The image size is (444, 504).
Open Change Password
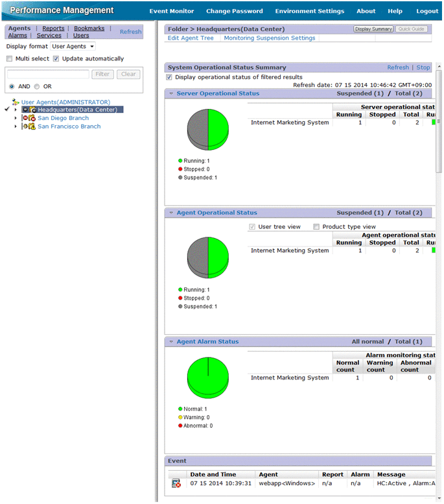(235, 11)
